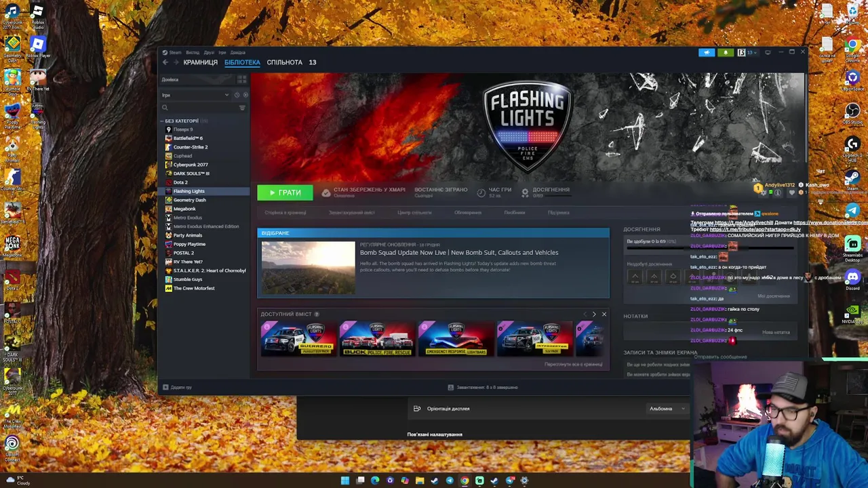Open Bomb Squad Update news thumbnail
868x488 pixels.
308,268
